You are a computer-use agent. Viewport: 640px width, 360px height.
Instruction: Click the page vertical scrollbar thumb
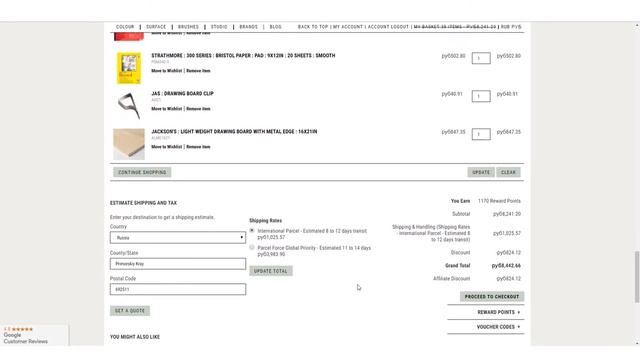pos(637,277)
